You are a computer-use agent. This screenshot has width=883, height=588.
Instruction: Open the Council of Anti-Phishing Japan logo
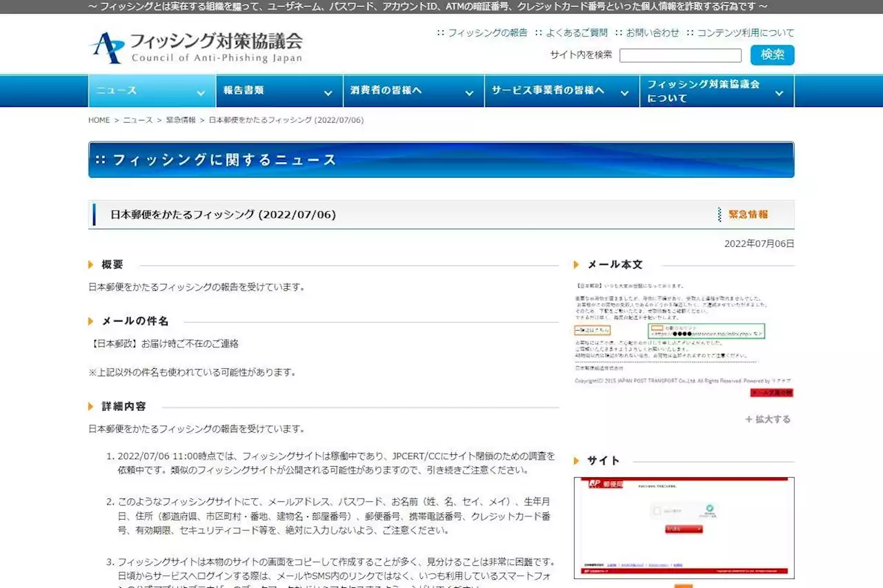point(196,48)
